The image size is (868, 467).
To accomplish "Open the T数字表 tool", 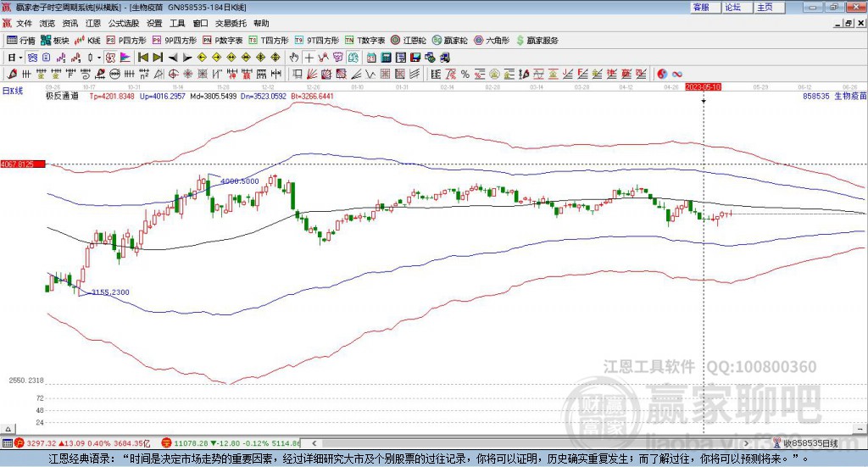I will tap(364, 41).
